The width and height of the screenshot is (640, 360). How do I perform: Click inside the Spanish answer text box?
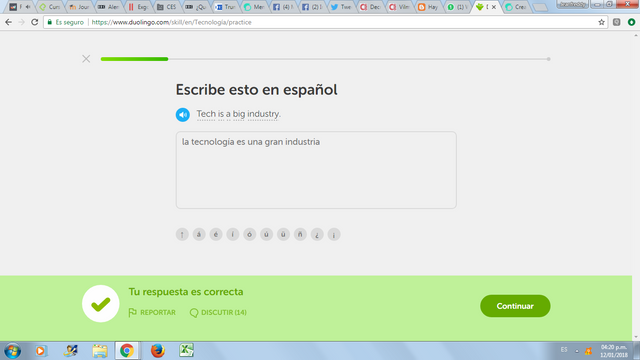click(x=316, y=170)
